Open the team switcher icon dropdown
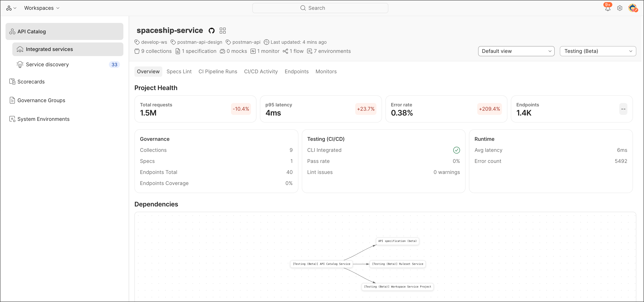The image size is (644, 302). click(x=11, y=8)
